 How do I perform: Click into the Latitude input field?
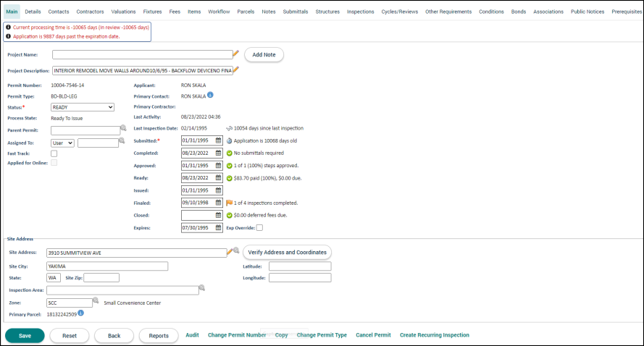tap(299, 266)
